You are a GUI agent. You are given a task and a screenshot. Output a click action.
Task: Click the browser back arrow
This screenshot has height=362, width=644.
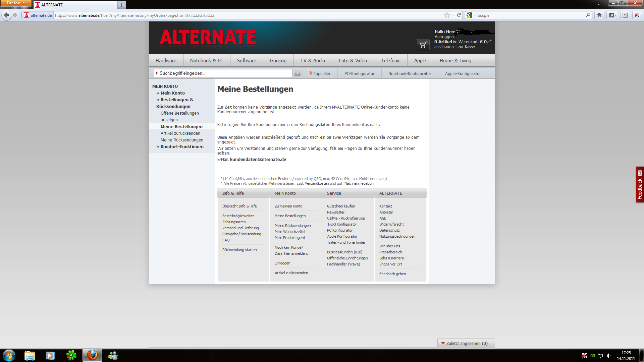(7, 15)
